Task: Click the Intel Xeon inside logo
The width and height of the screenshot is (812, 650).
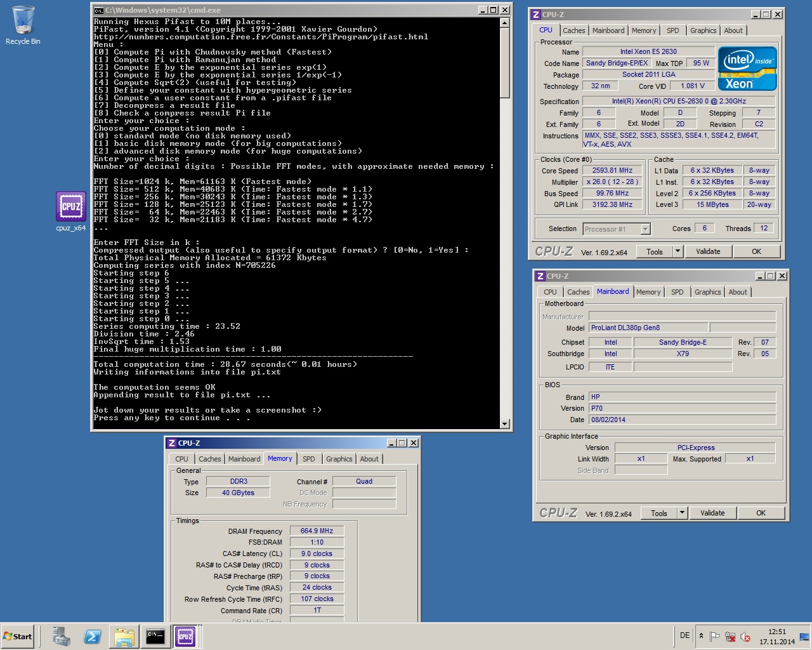Action: point(747,68)
